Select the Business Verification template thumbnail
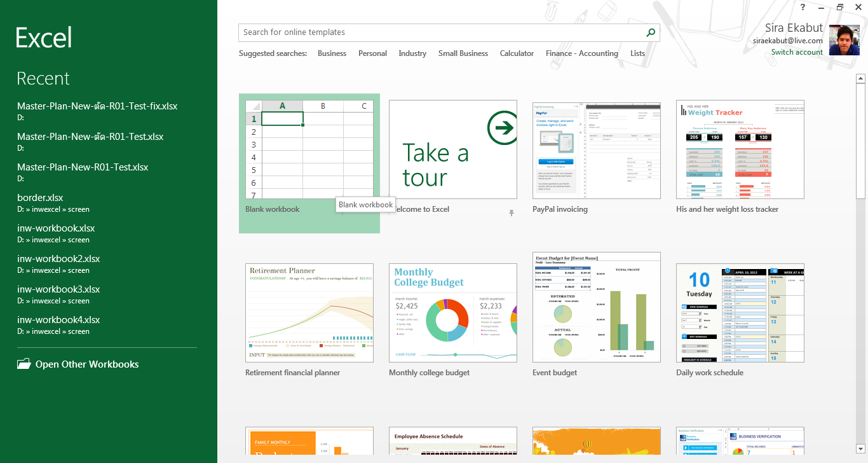868x463 pixels. 740,440
